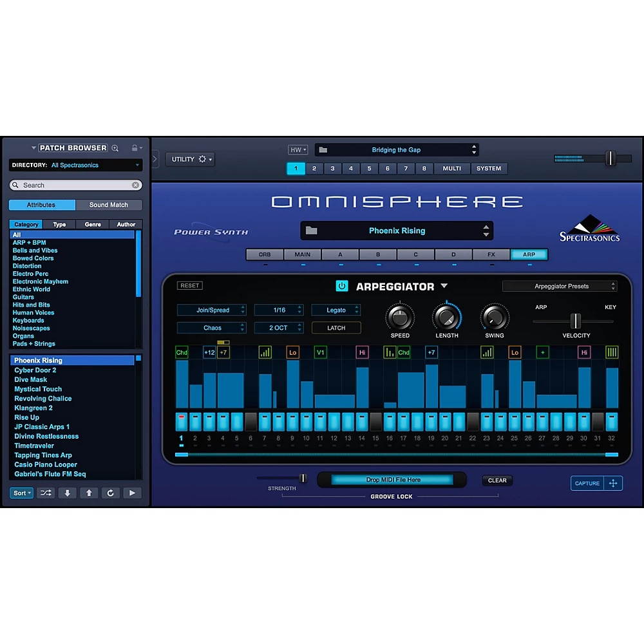Open the Utility gear icon menu
The height and width of the screenshot is (644, 644).
click(x=202, y=159)
